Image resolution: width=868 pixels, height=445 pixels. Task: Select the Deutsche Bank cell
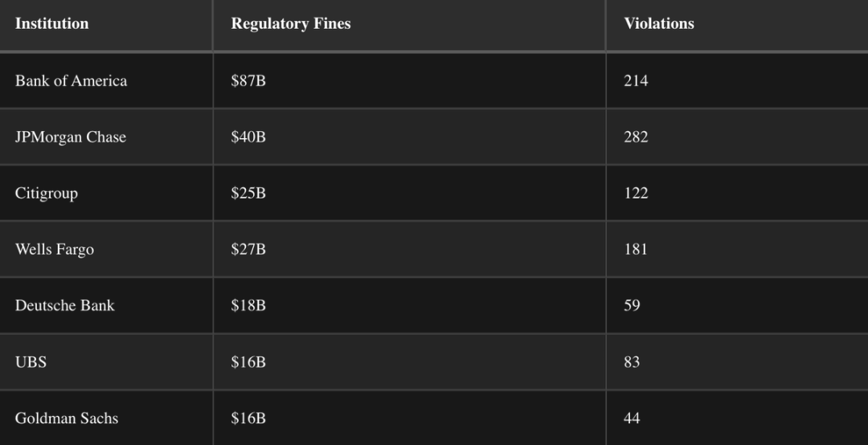(x=65, y=305)
